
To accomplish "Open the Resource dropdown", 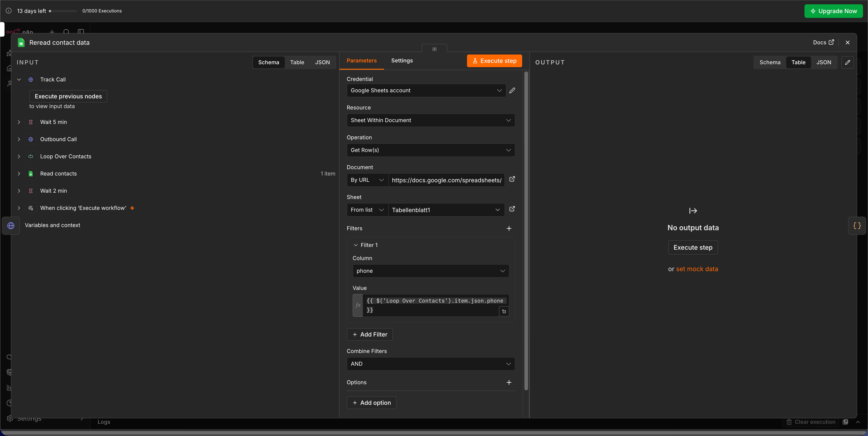I will (x=431, y=120).
